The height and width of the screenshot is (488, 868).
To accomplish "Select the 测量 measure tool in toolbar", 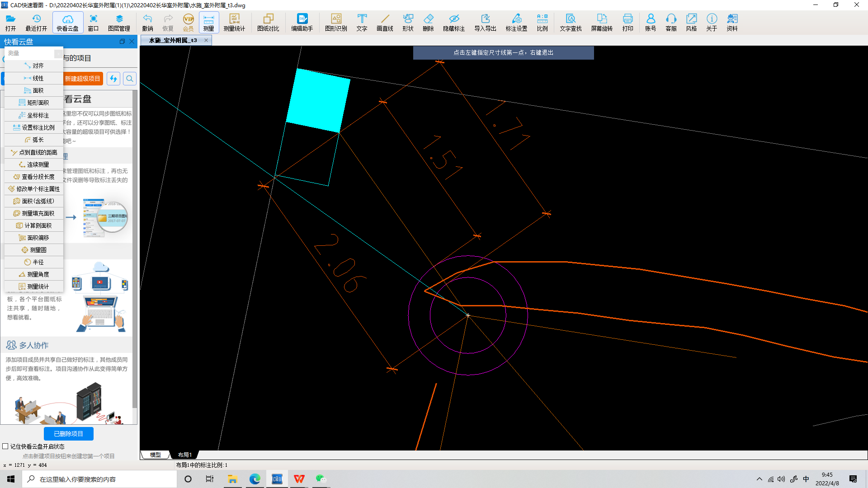I will coord(208,22).
